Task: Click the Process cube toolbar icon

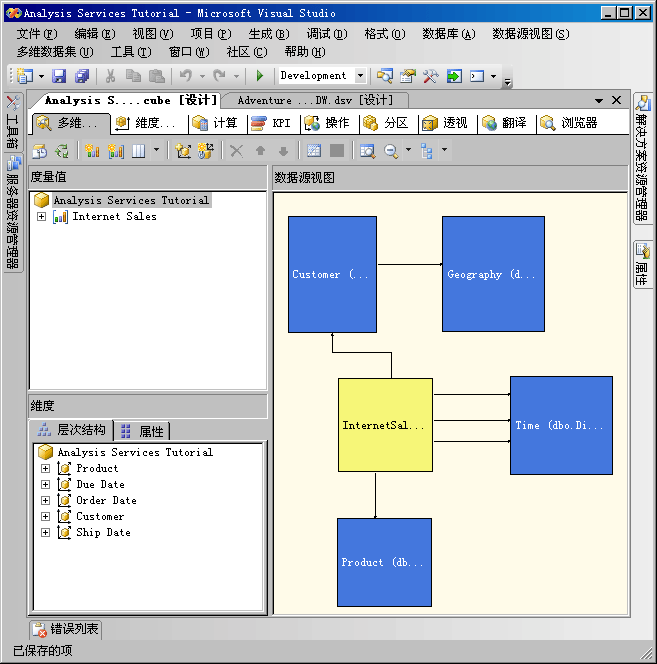Action: click(39, 151)
